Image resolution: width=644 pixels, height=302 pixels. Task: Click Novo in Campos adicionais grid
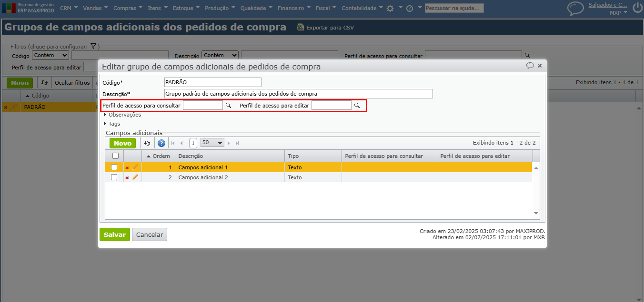(x=122, y=143)
